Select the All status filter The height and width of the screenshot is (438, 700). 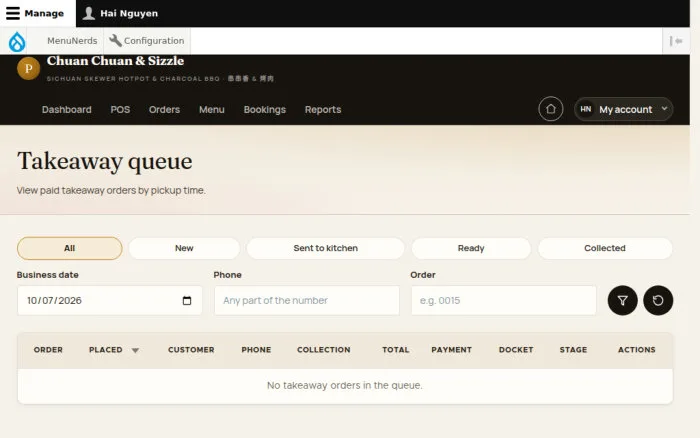click(70, 248)
